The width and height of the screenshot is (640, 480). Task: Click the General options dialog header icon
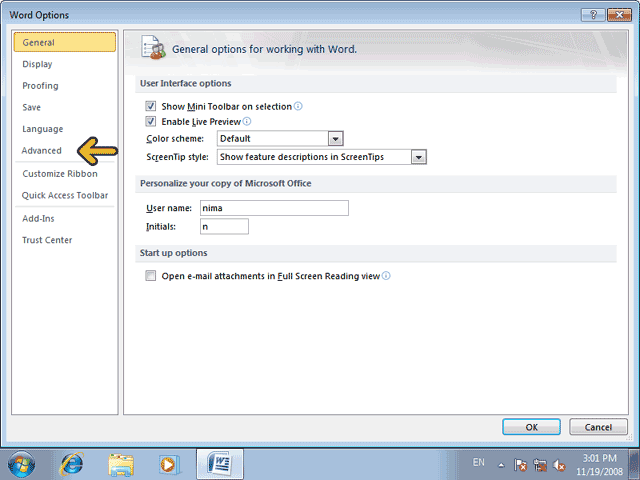click(153, 48)
